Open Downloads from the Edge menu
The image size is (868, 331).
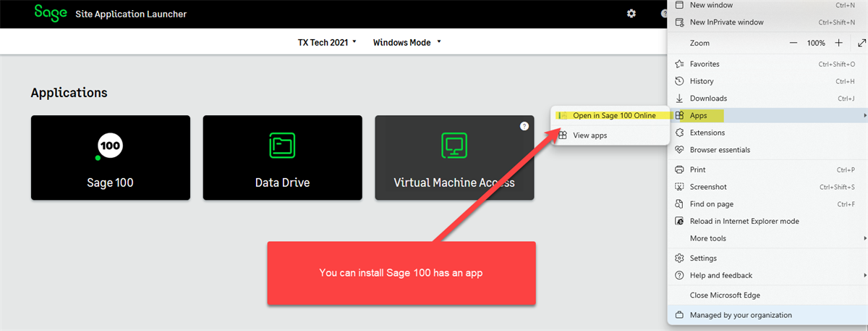767,99
